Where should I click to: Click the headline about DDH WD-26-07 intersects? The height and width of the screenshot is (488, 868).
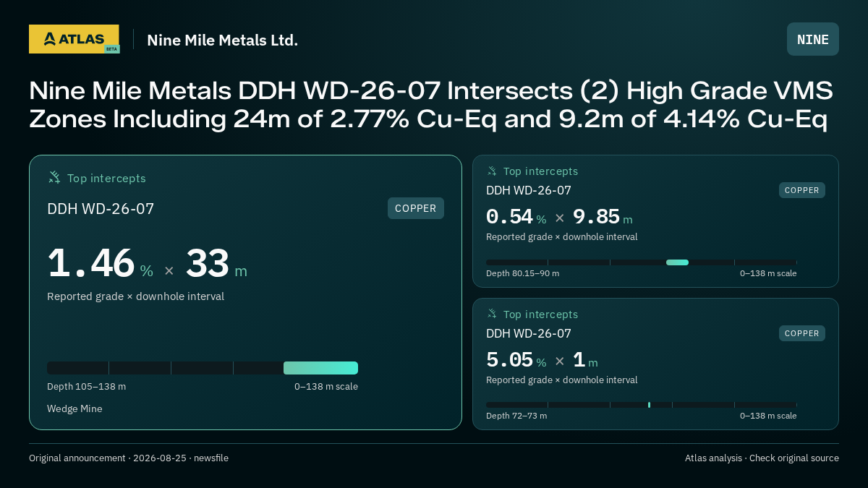(x=431, y=105)
